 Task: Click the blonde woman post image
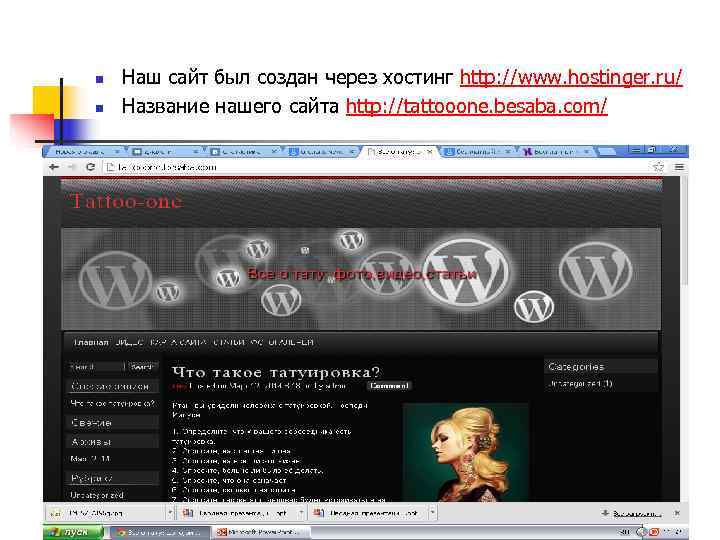point(465,452)
